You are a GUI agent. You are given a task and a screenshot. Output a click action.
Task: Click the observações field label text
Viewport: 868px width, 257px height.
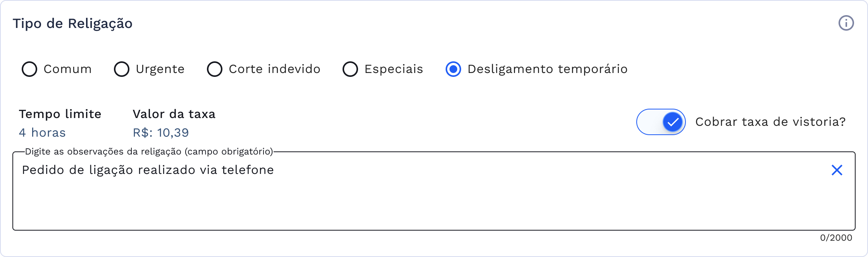(149, 151)
